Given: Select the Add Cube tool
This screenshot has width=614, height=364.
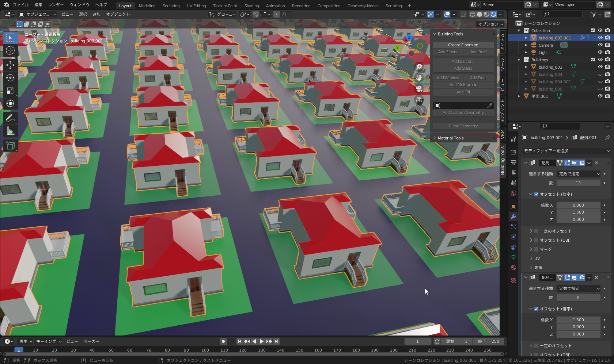Looking at the screenshot, I should tap(10, 146).
